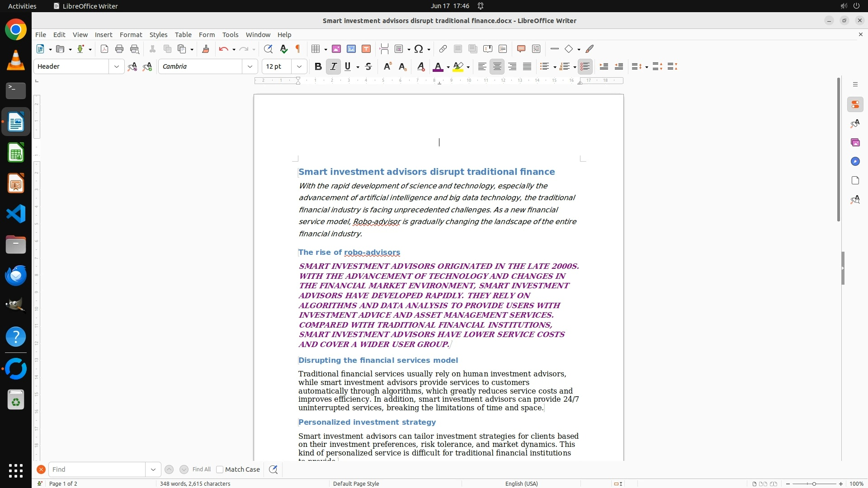Insert a special character omega icon

pyautogui.click(x=419, y=49)
